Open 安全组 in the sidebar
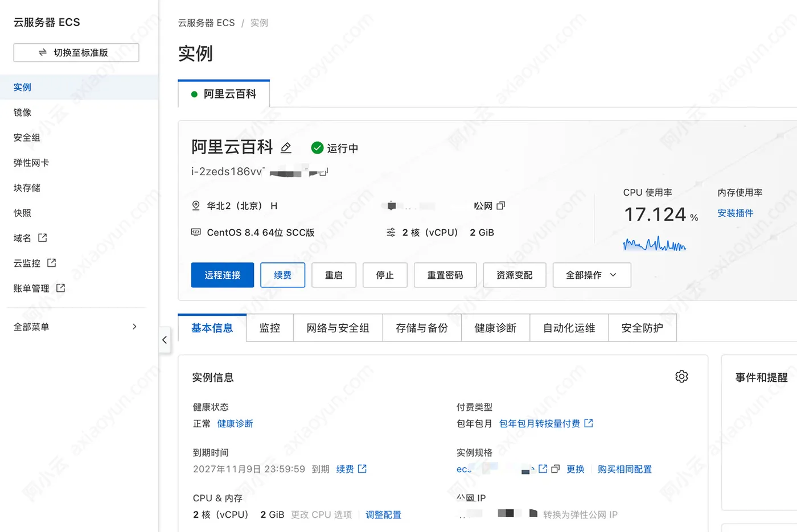The width and height of the screenshot is (797, 532). [79, 137]
